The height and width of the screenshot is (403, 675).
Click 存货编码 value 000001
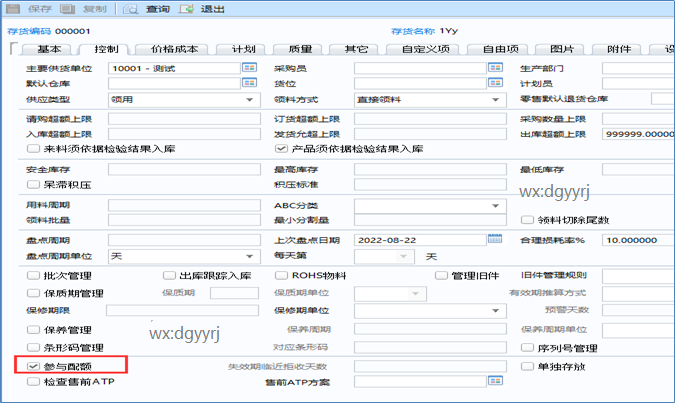73,31
